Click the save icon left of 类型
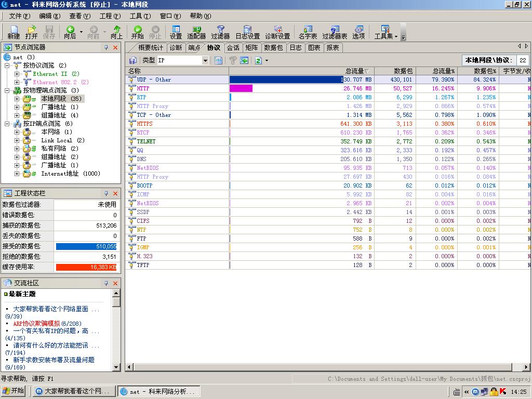 click(133, 60)
